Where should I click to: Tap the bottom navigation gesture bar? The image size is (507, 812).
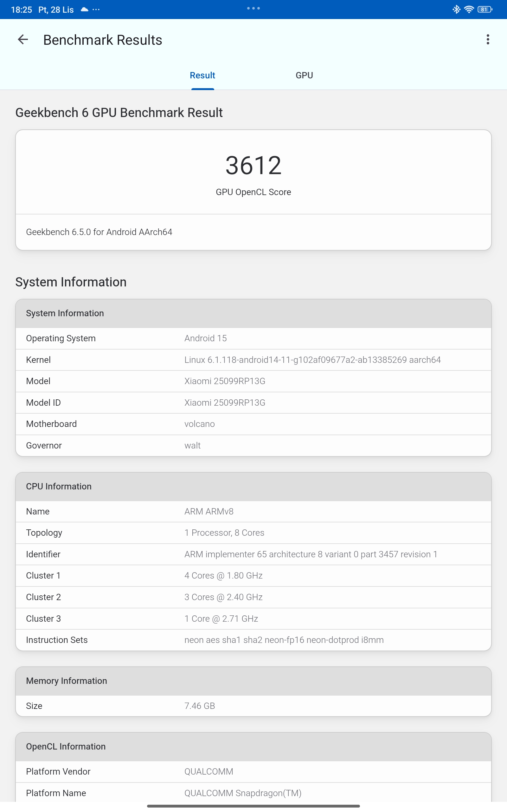(x=253, y=806)
